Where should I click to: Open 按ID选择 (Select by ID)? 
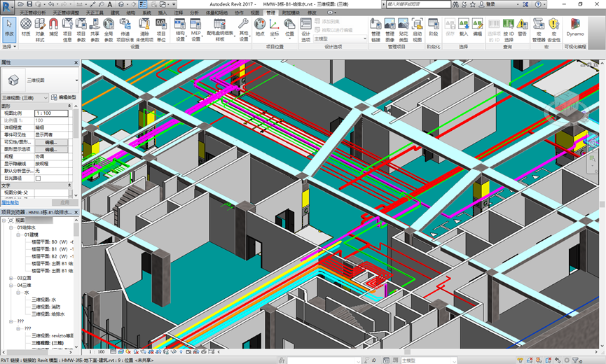pos(509,29)
